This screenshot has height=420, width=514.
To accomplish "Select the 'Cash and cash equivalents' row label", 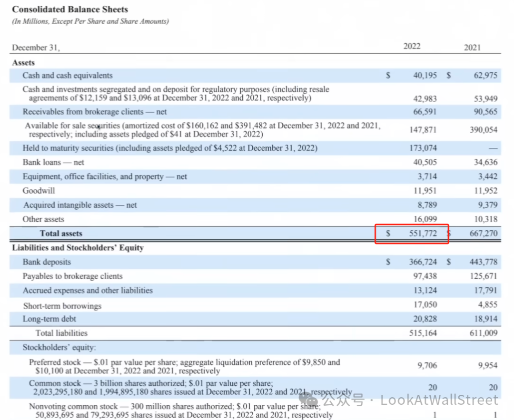I will 68,75.
